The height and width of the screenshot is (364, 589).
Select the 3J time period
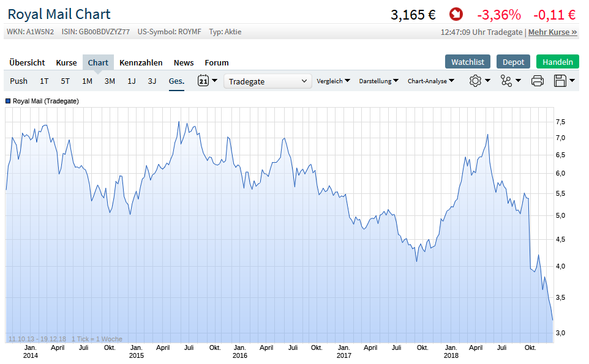152,81
